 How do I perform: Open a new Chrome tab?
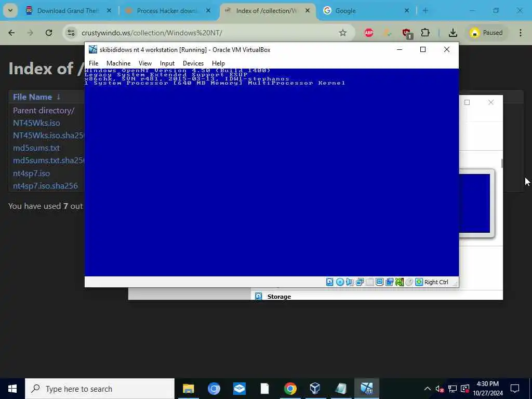(425, 10)
